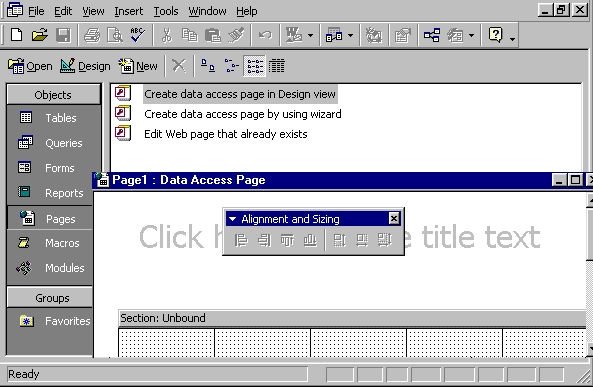Click the New database toolbar icon
593x388 pixels.
16,35
